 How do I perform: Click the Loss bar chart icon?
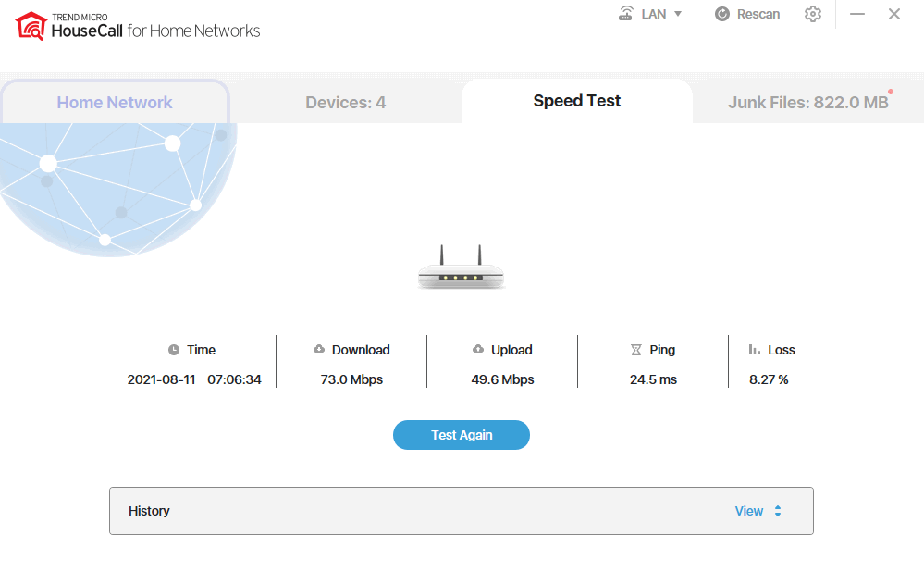[x=755, y=350]
